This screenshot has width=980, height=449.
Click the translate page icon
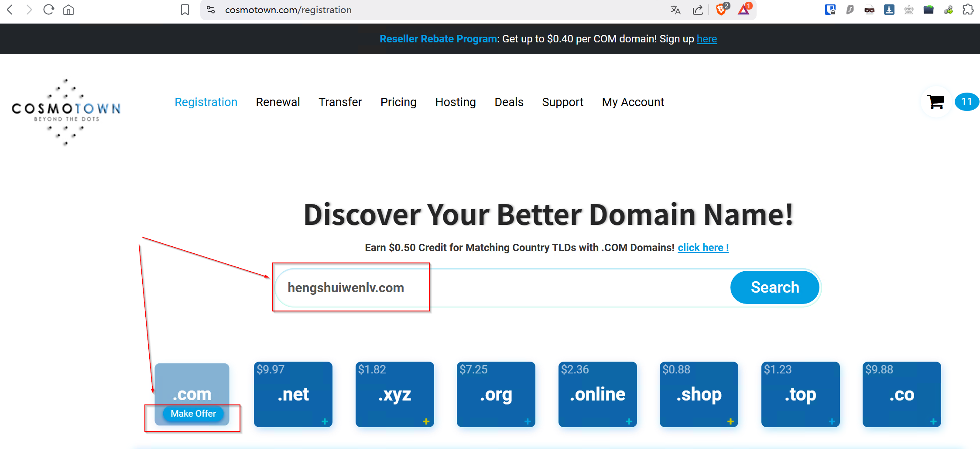[675, 10]
